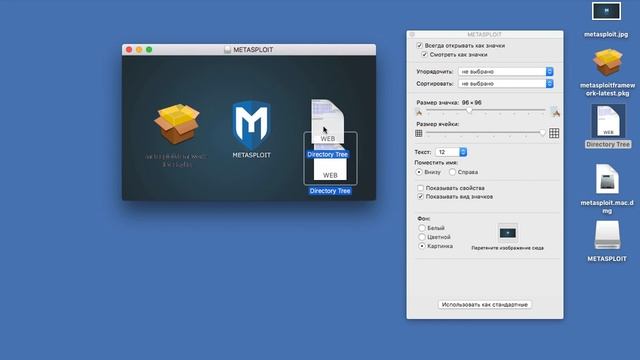Click the icon size slider
Image resolution: width=640 pixels, height=360 pixels.
(x=486, y=110)
